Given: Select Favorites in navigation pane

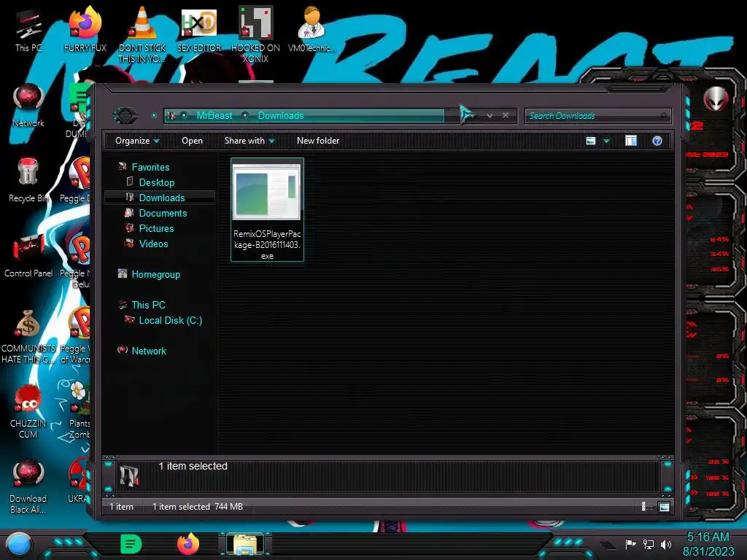Looking at the screenshot, I should (150, 167).
